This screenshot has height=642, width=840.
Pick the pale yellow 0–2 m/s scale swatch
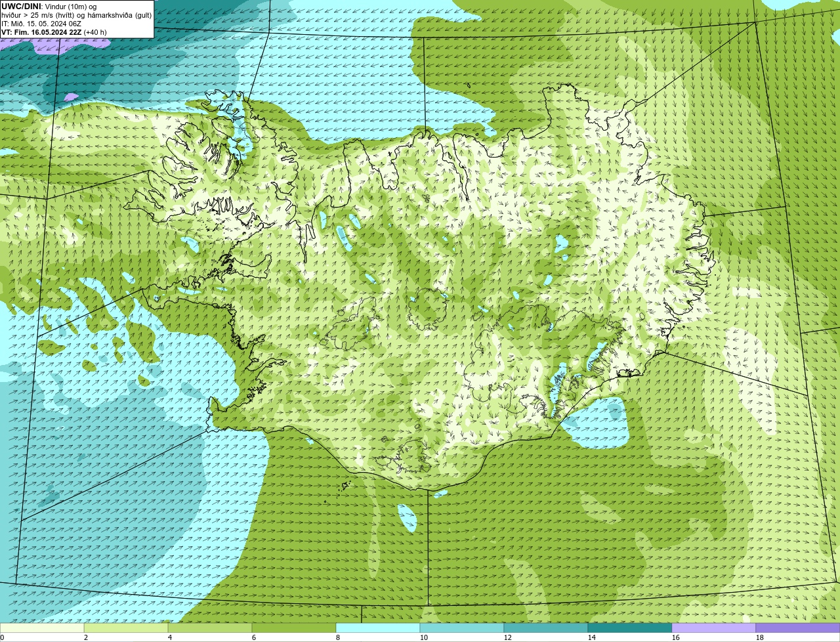[42, 628]
